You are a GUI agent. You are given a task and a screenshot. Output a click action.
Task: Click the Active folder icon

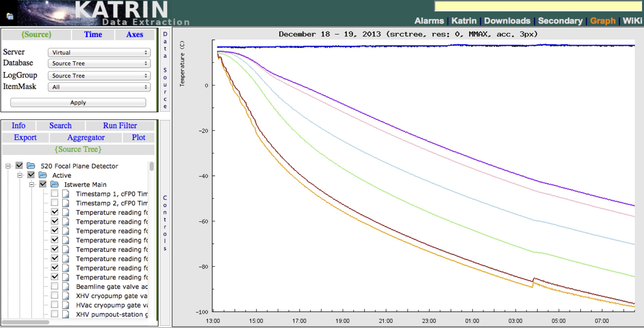point(43,175)
